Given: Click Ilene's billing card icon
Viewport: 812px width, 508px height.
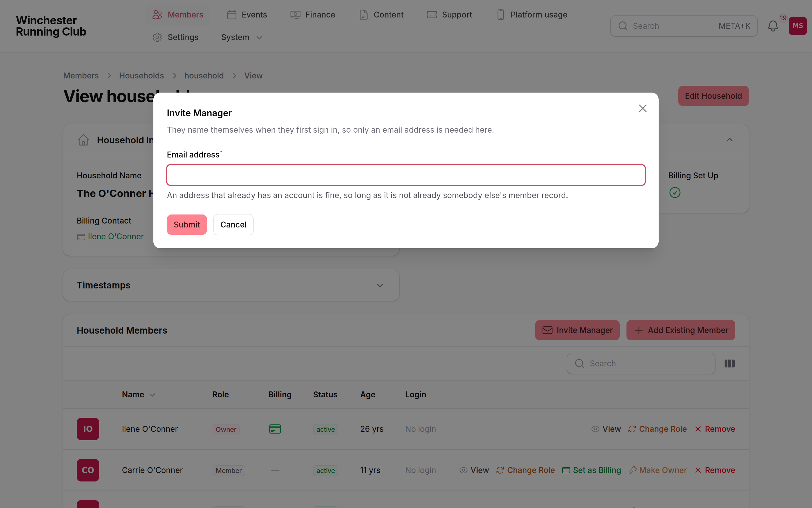Looking at the screenshot, I should point(275,429).
